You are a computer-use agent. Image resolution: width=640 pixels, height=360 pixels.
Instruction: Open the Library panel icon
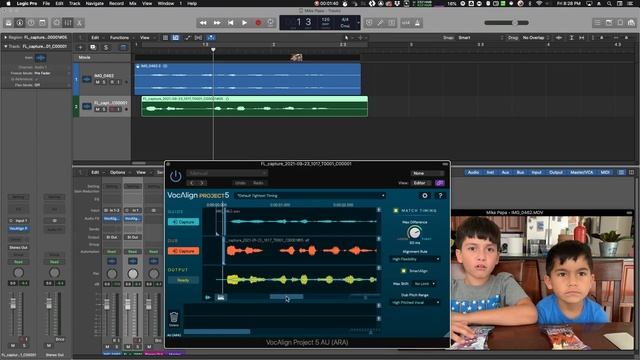[x=8, y=23]
